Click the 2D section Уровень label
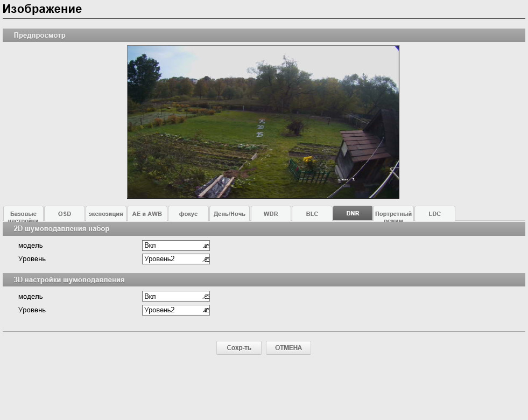The width and height of the screenshot is (528, 420). [32, 258]
